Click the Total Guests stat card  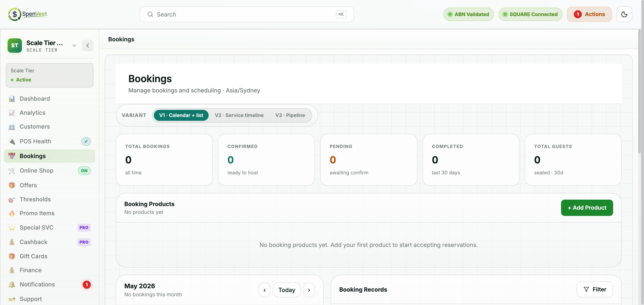tap(573, 160)
